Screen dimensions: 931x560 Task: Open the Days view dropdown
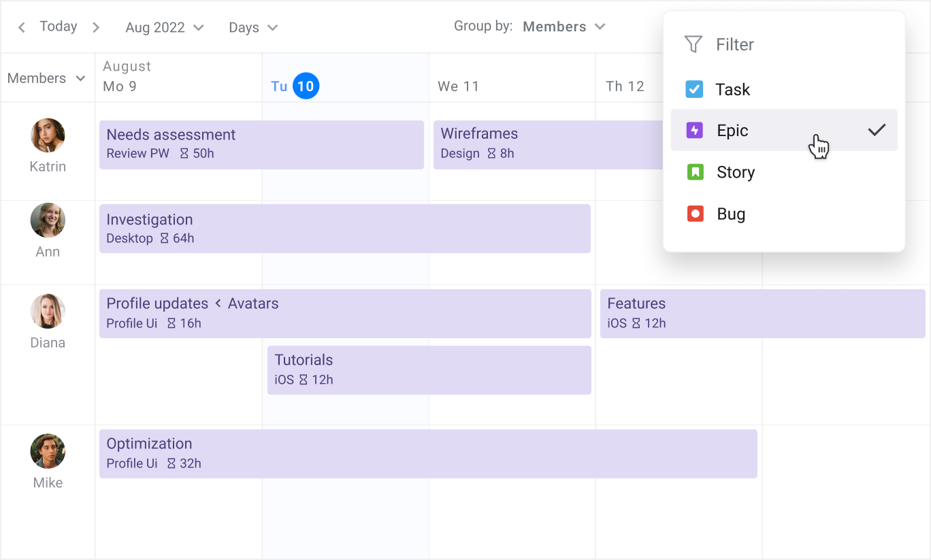pyautogui.click(x=253, y=27)
